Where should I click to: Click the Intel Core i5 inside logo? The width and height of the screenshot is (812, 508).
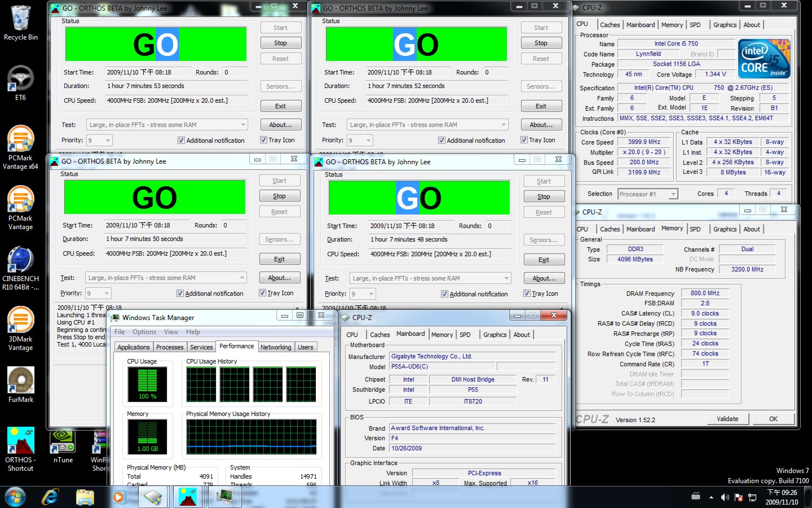[764, 59]
